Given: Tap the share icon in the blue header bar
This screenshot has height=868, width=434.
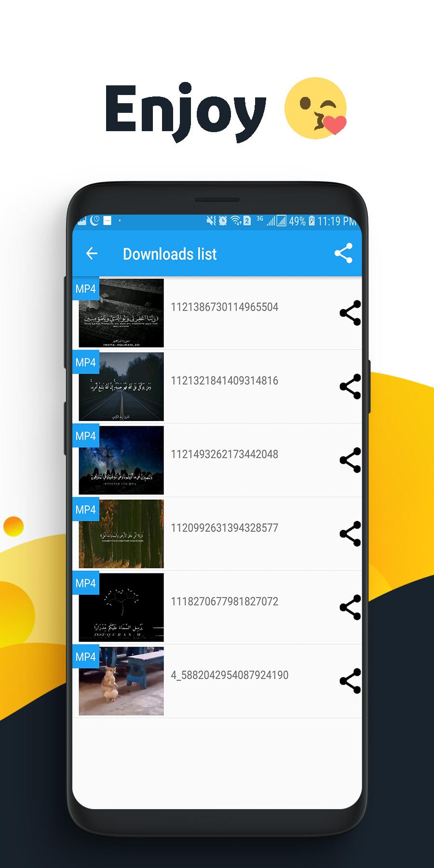Looking at the screenshot, I should [x=343, y=253].
